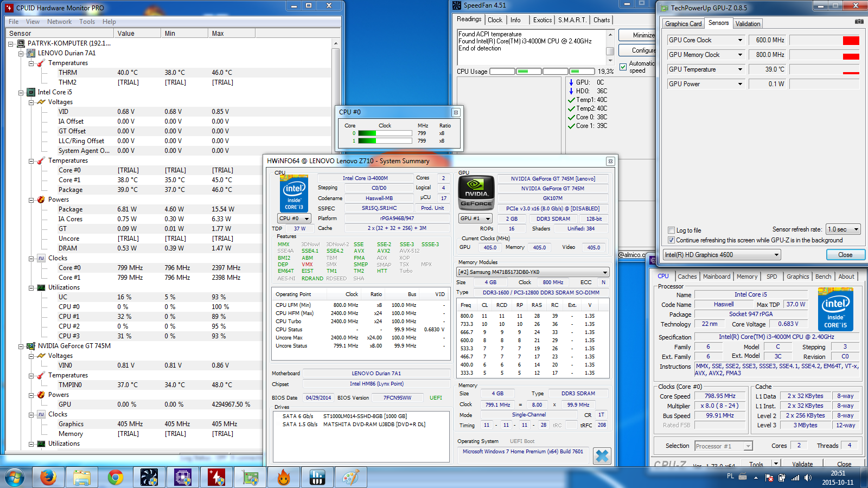Close the small CPU #0 clock window
Image resolution: width=868 pixels, height=488 pixels.
click(456, 112)
